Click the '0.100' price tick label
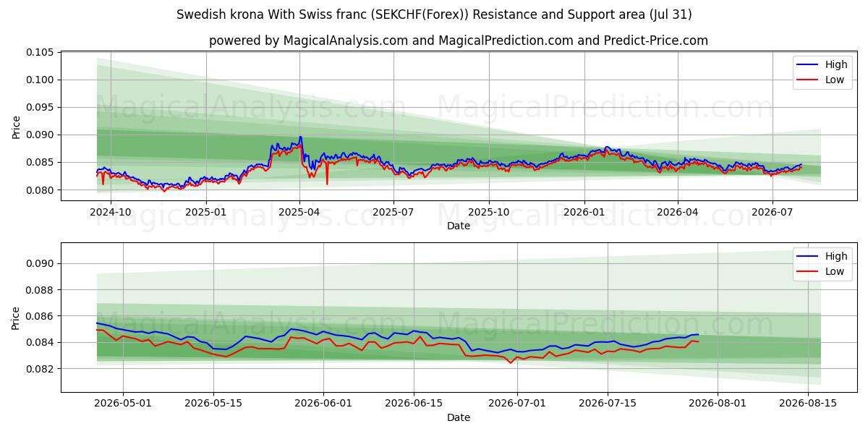 pyautogui.click(x=41, y=80)
